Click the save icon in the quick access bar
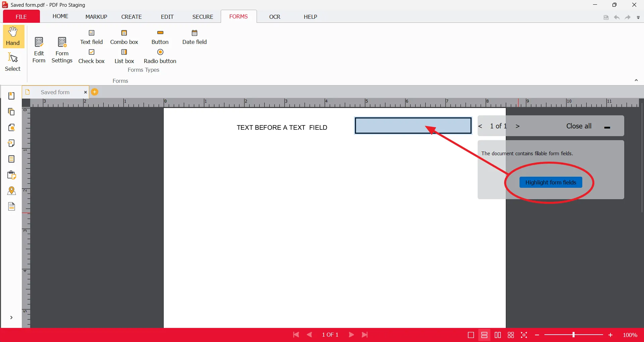644x342 pixels. tap(606, 17)
